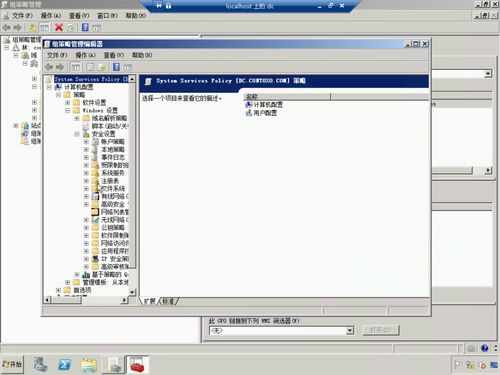Expand the 帐户策略 tree node

click(x=86, y=142)
